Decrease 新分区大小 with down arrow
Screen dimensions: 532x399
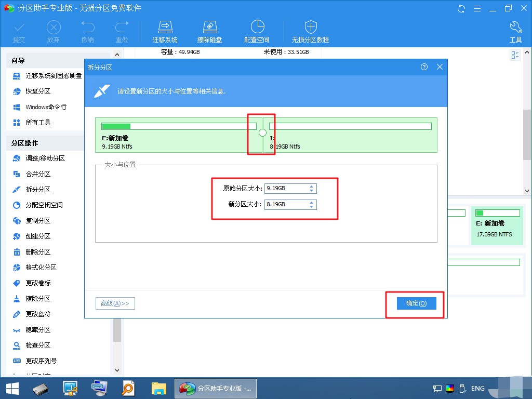pyautogui.click(x=312, y=207)
